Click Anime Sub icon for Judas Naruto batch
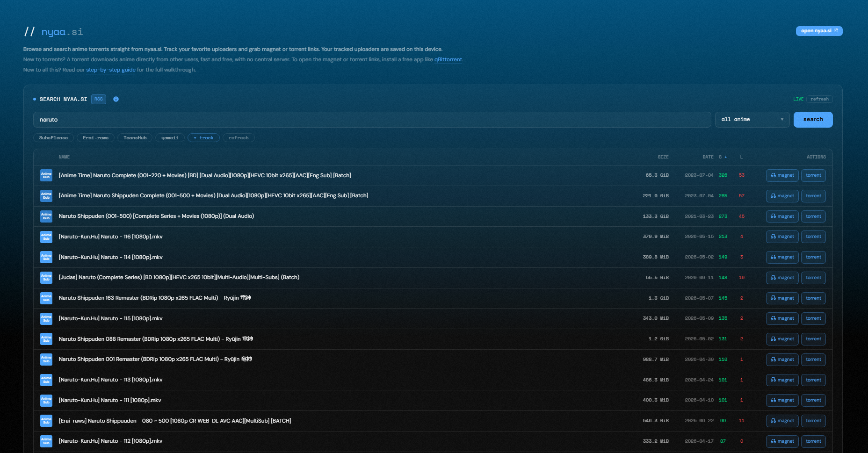Screen dimensions: 868x453 click(46, 278)
